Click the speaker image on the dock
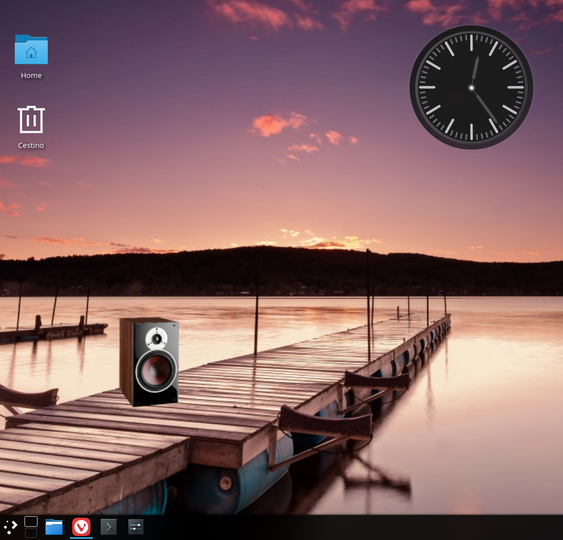The height and width of the screenshot is (540, 563). (x=149, y=362)
